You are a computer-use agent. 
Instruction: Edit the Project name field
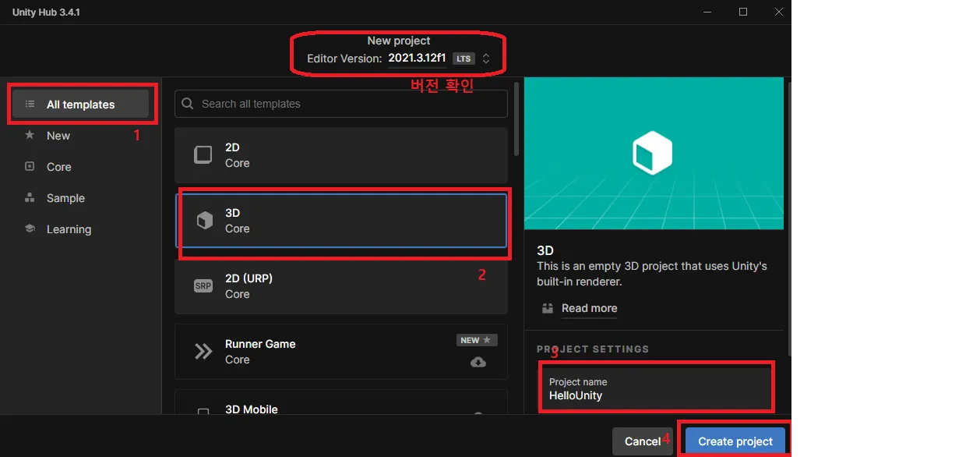(654, 388)
